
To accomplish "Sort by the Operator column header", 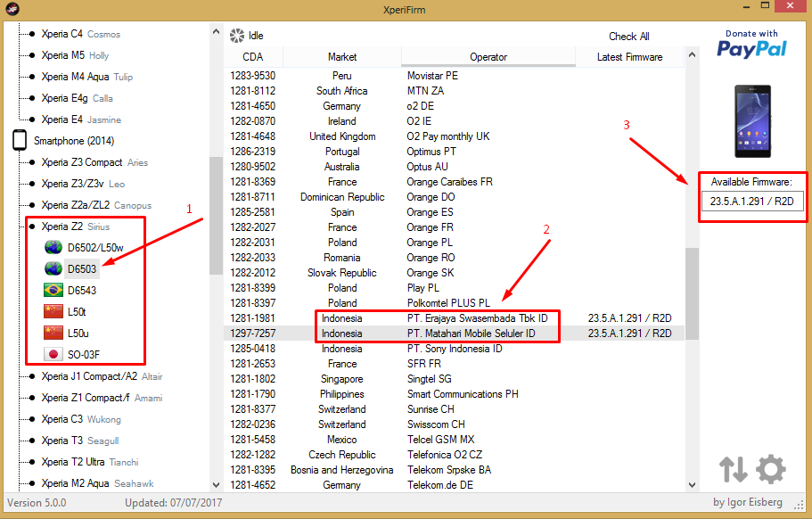I will coord(488,57).
